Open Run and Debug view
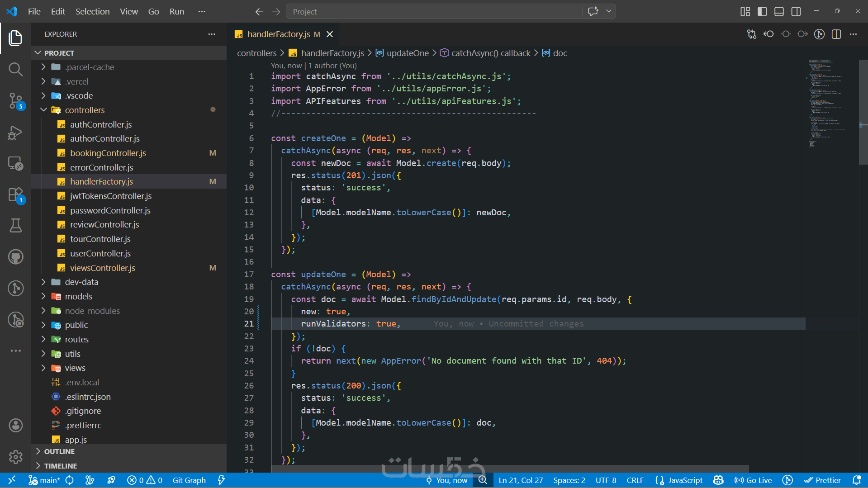 coord(15,132)
